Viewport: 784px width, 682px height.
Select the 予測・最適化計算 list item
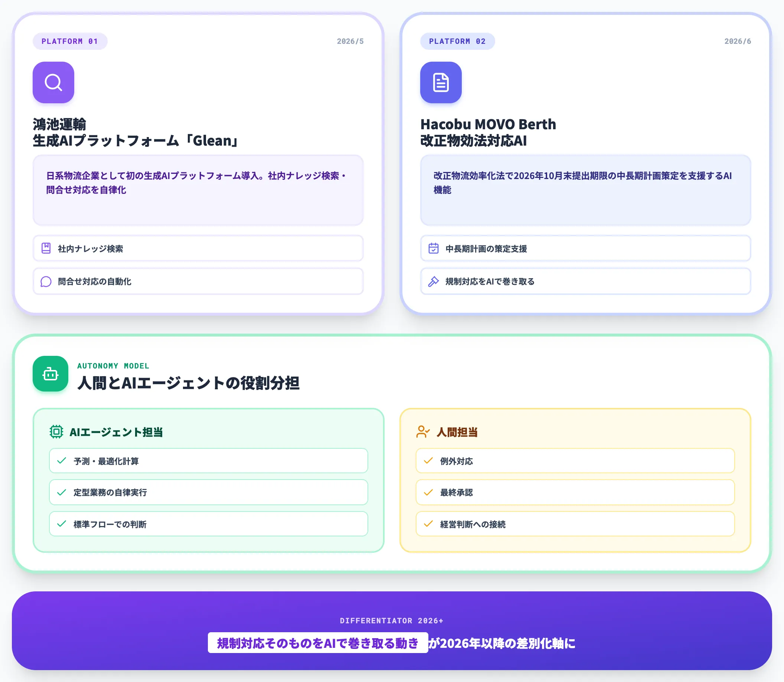click(x=209, y=461)
